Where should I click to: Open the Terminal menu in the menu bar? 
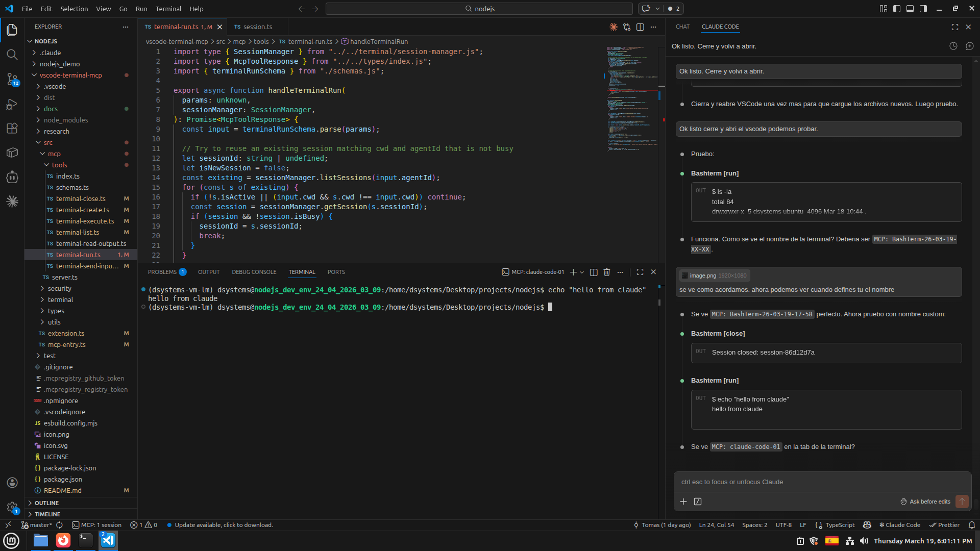pyautogui.click(x=168, y=9)
